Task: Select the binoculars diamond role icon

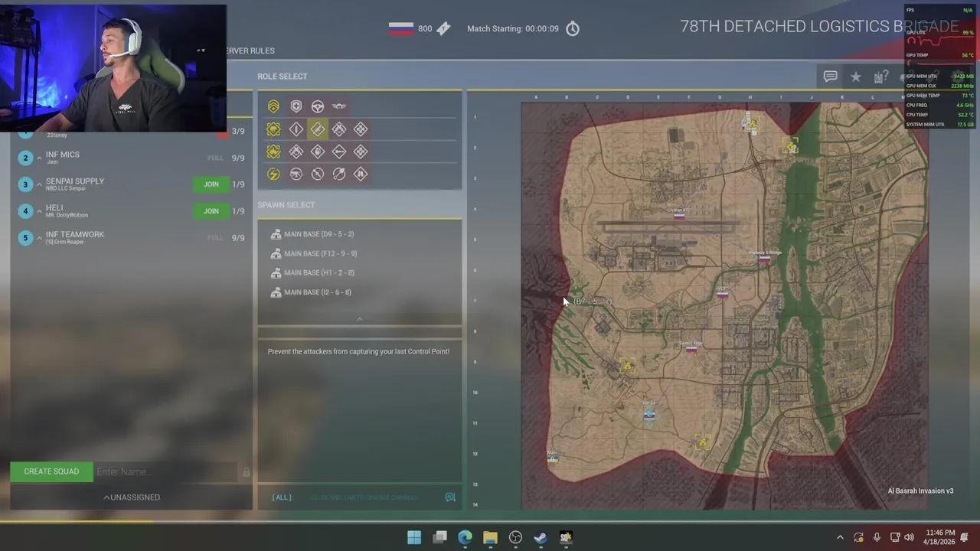Action: tap(361, 174)
